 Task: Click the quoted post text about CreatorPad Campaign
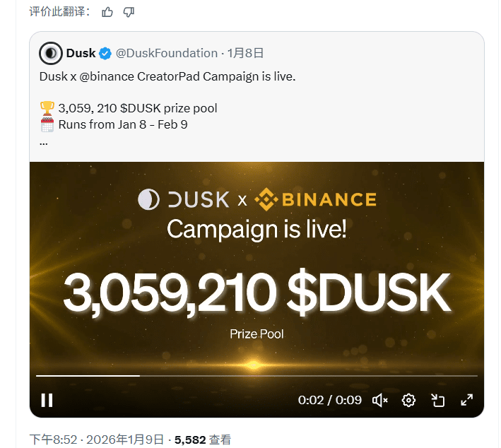click(167, 76)
